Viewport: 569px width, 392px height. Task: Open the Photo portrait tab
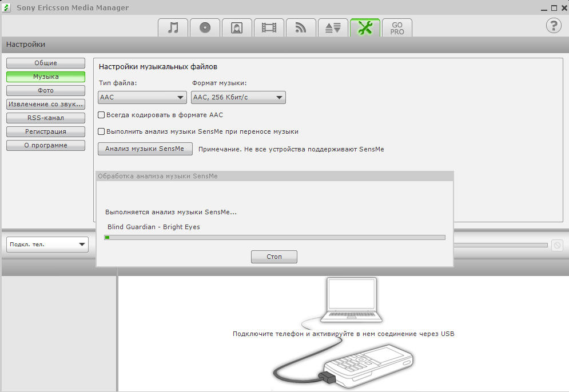237,27
